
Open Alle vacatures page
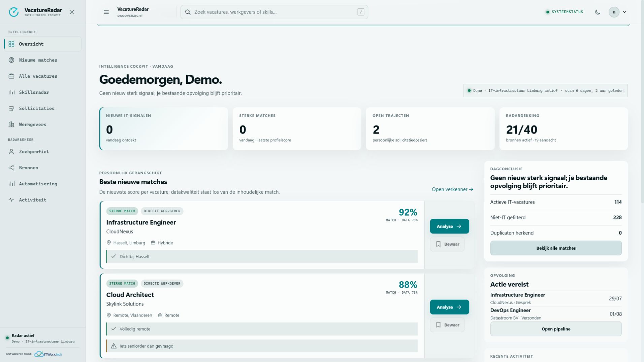[x=43, y=76]
